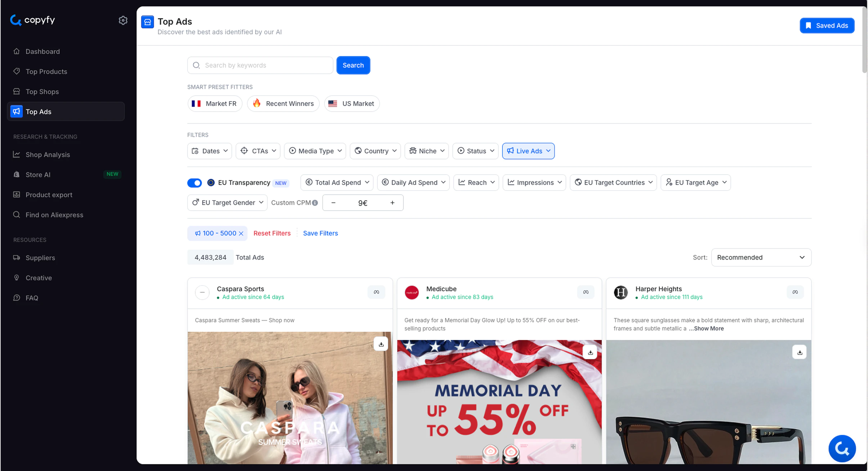Click the Reset Filters link
This screenshot has width=868, height=471.
272,233
